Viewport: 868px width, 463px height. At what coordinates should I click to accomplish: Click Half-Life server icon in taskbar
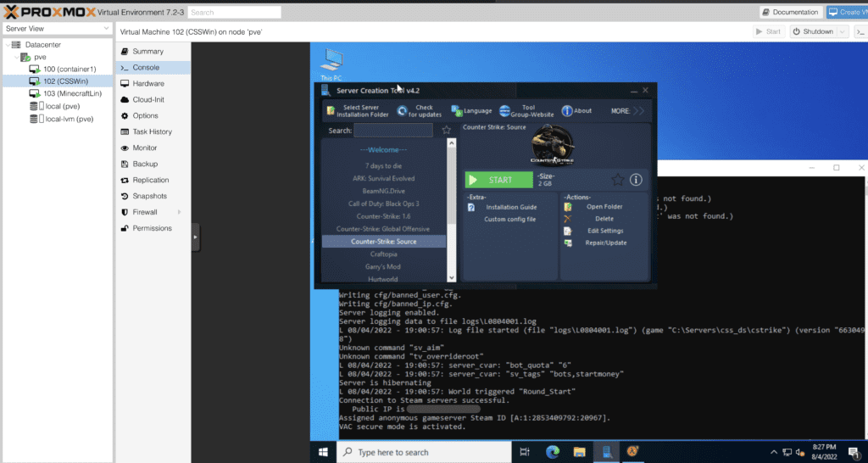[x=632, y=452]
